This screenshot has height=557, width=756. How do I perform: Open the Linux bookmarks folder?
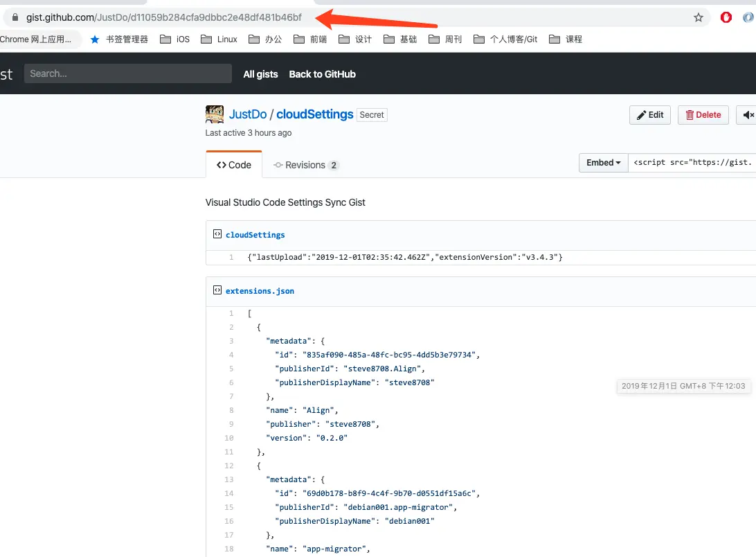[x=219, y=39]
